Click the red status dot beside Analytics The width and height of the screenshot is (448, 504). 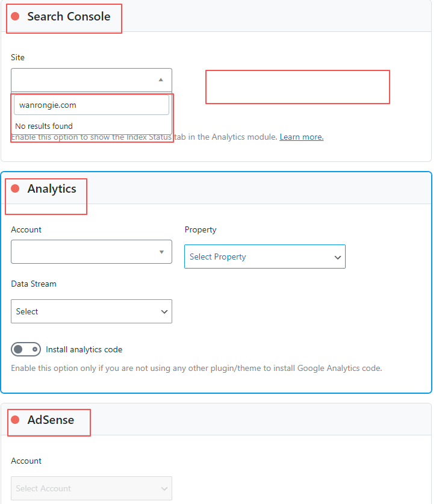click(15, 189)
